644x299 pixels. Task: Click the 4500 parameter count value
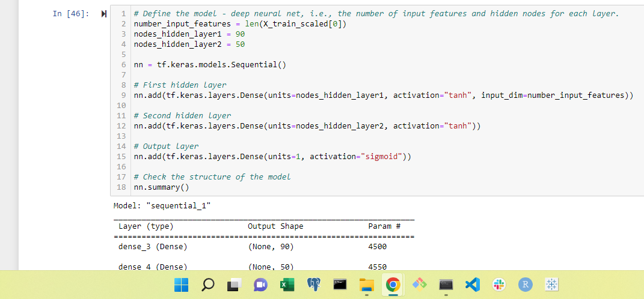(x=378, y=247)
